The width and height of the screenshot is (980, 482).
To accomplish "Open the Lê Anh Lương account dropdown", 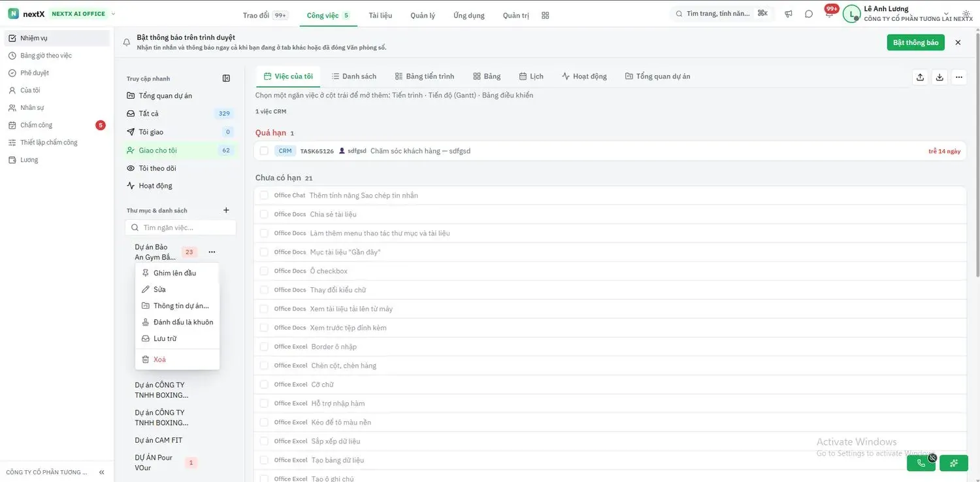I will 946,14.
